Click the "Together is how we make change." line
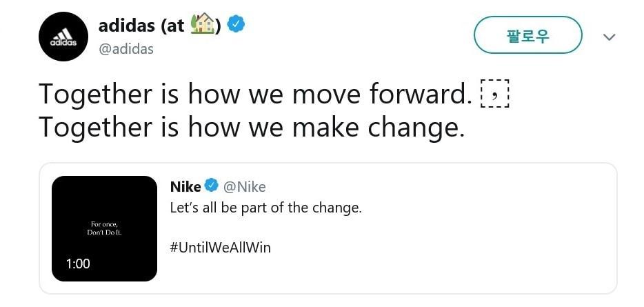 (x=248, y=128)
